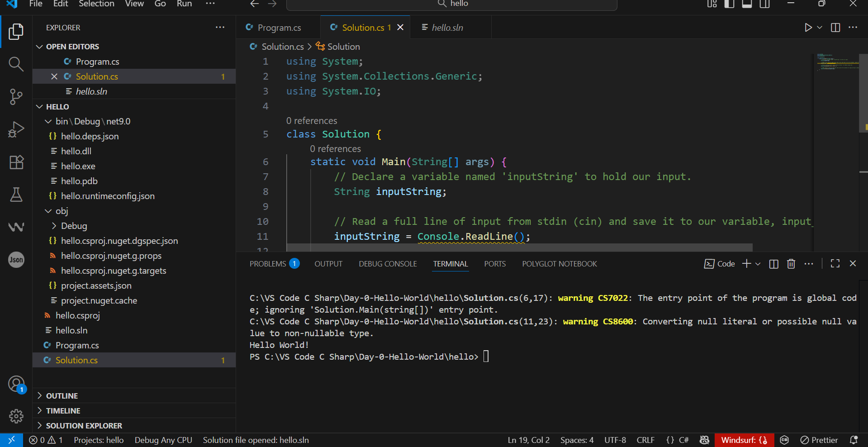
Task: Open the Search view in activity bar
Action: (x=16, y=64)
